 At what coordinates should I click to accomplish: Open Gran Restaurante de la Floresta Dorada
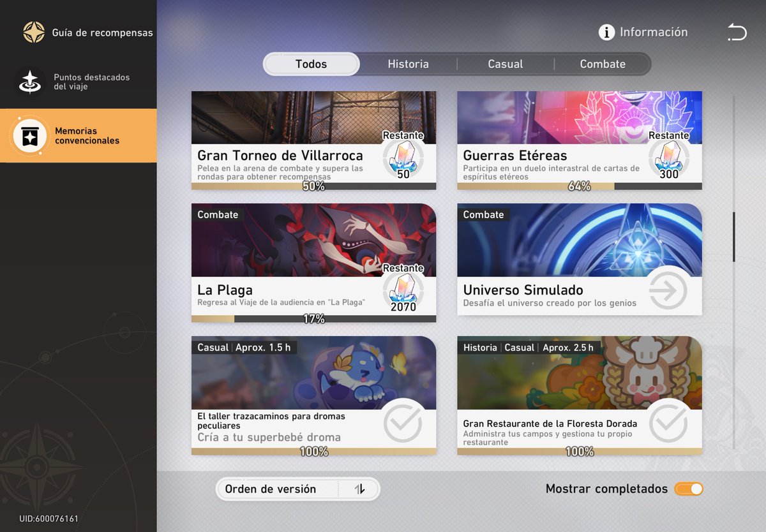coord(550,424)
